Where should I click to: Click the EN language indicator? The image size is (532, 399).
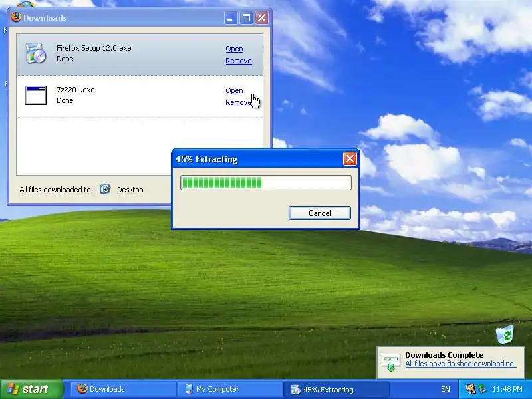coord(446,389)
